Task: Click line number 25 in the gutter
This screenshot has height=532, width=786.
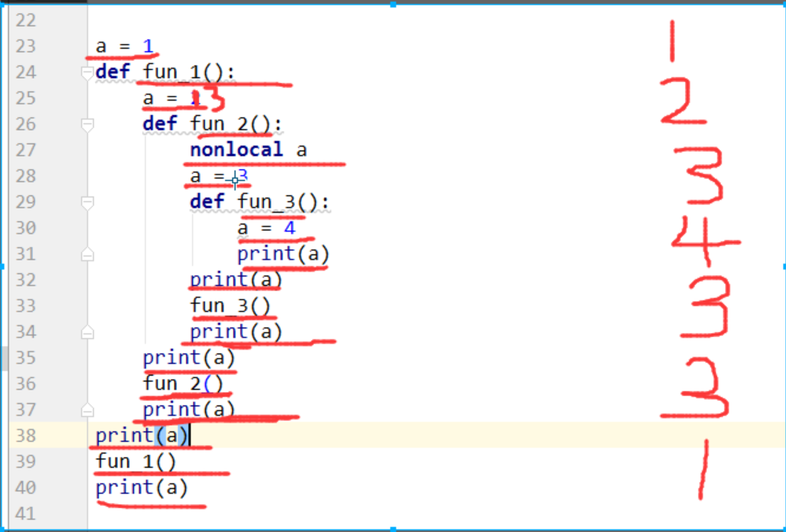Action: [x=25, y=99]
